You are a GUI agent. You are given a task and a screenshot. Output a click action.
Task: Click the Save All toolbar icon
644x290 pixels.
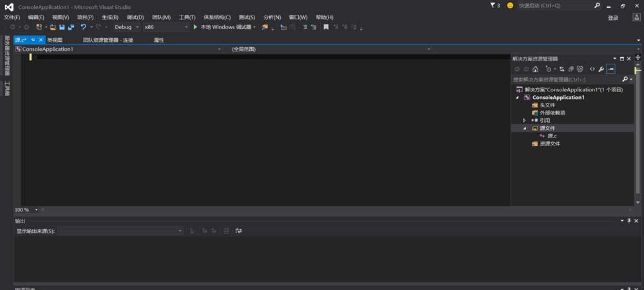pyautogui.click(x=70, y=27)
